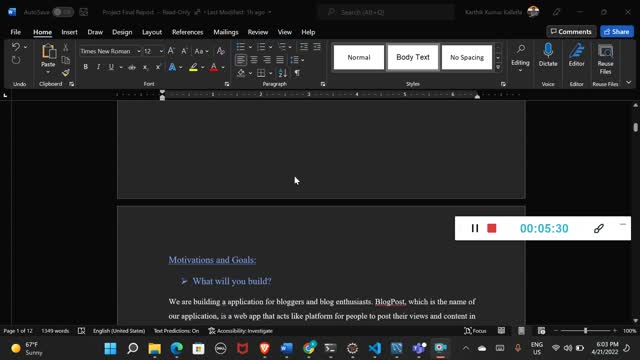
Task: Open Change Case dropdown
Action: pyautogui.click(x=201, y=51)
